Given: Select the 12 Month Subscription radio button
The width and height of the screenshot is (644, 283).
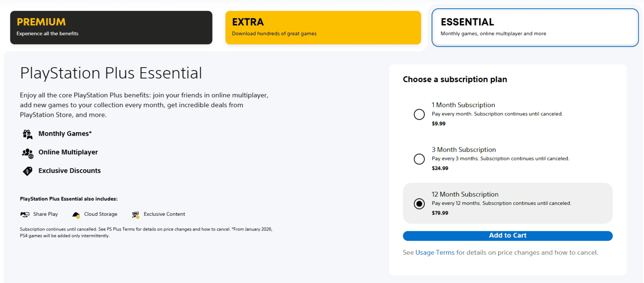Looking at the screenshot, I should pyautogui.click(x=419, y=204).
